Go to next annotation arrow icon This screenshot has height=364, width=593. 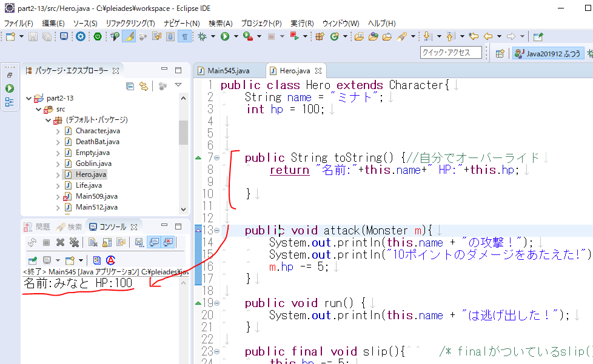pyautogui.click(x=427, y=36)
